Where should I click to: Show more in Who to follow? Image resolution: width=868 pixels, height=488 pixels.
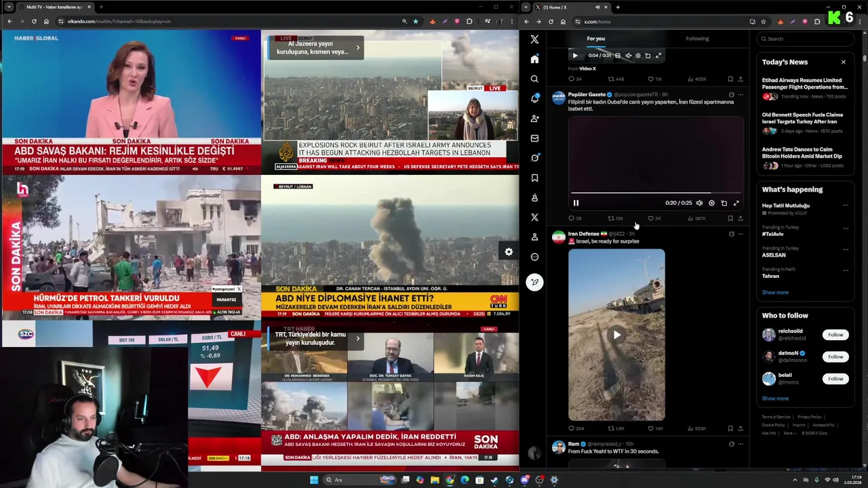coord(775,399)
